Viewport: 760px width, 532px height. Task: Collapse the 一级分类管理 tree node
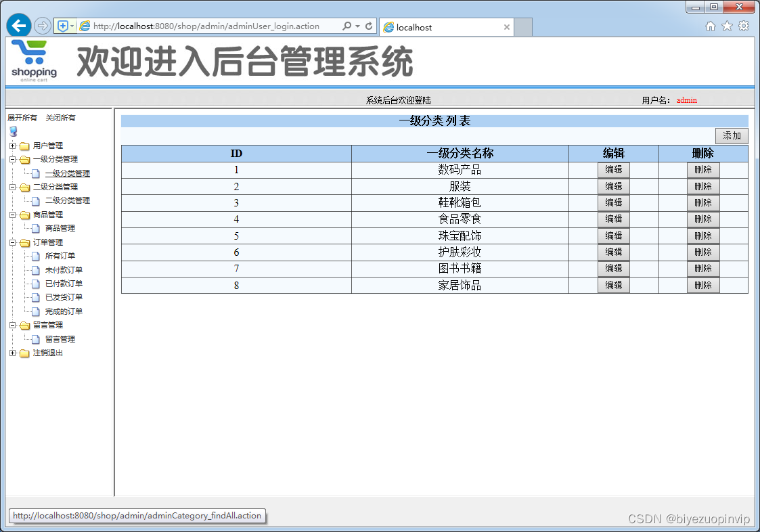[x=13, y=159]
